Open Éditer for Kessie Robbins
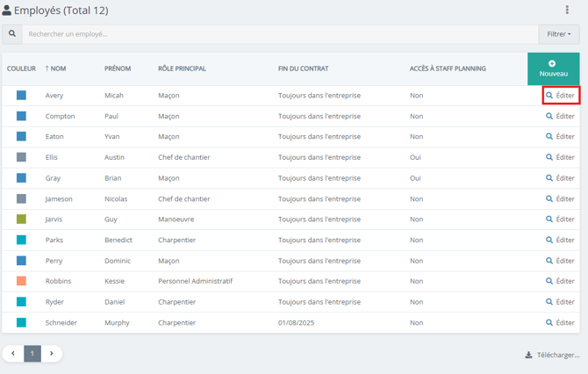 [560, 281]
